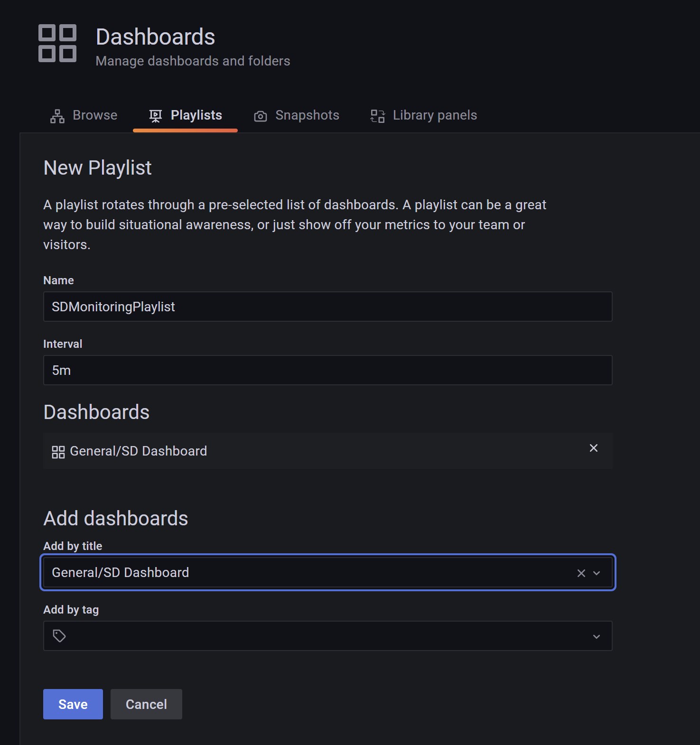Open the Add by title combo box
The height and width of the screenshot is (745, 700).
coord(308,573)
